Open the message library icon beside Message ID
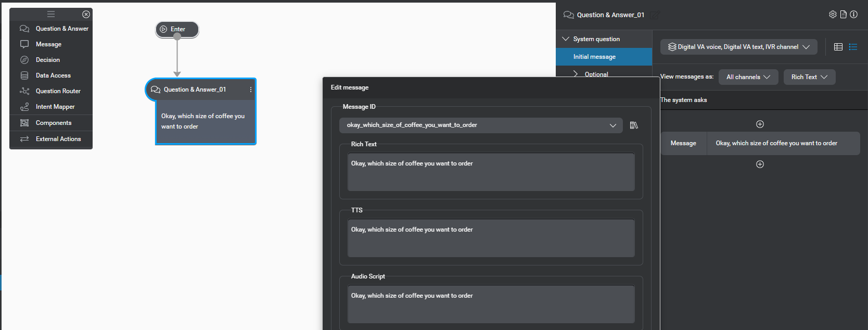 tap(634, 125)
